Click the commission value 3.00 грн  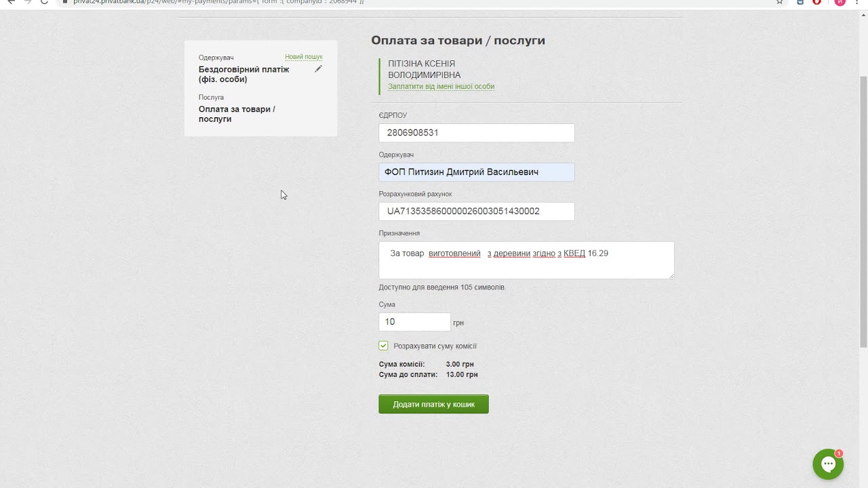point(460,365)
